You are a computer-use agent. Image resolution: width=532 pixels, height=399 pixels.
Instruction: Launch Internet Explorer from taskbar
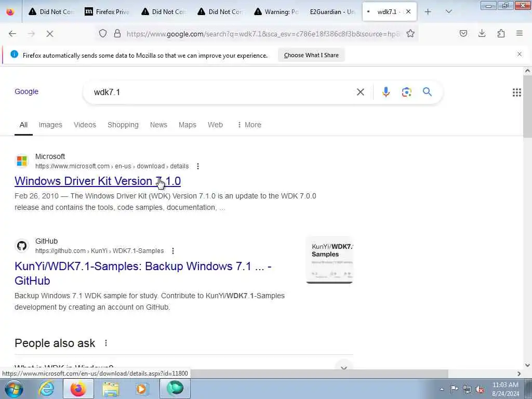(46, 389)
